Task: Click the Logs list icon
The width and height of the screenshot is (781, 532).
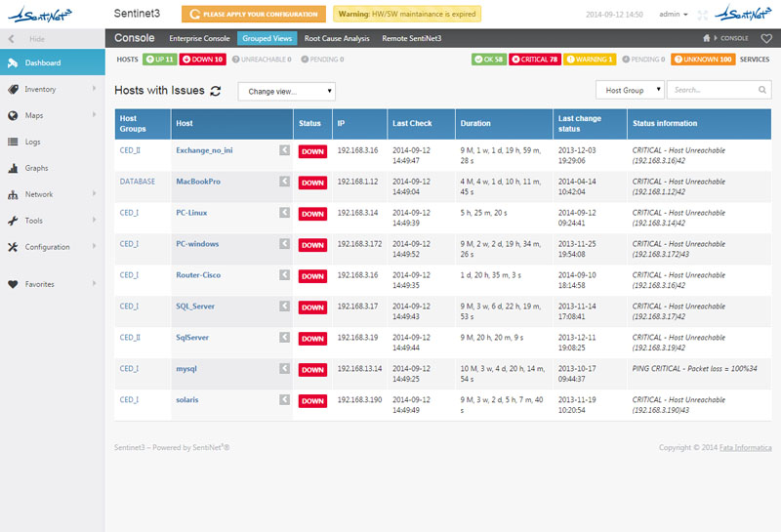Action: click(14, 142)
